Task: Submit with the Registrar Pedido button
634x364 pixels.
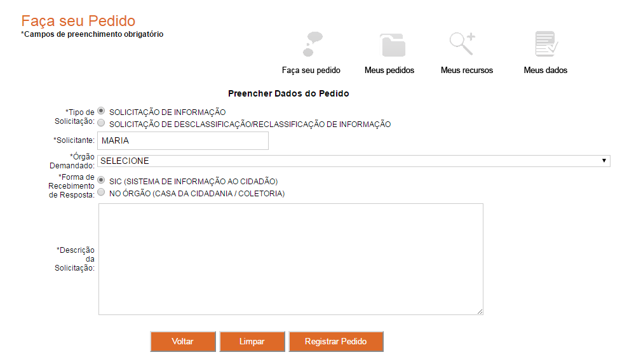Action: coord(336,342)
